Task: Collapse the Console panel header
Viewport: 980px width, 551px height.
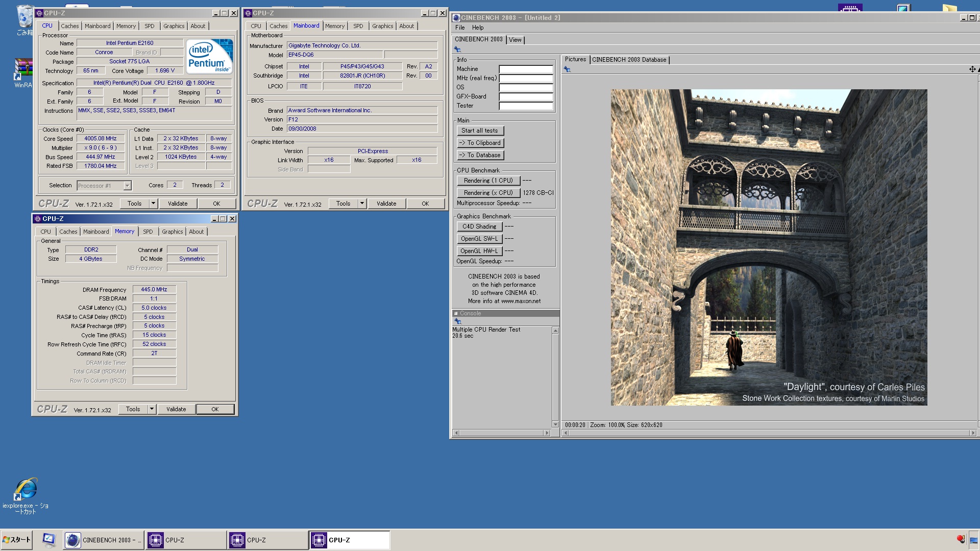Action: pyautogui.click(x=456, y=314)
